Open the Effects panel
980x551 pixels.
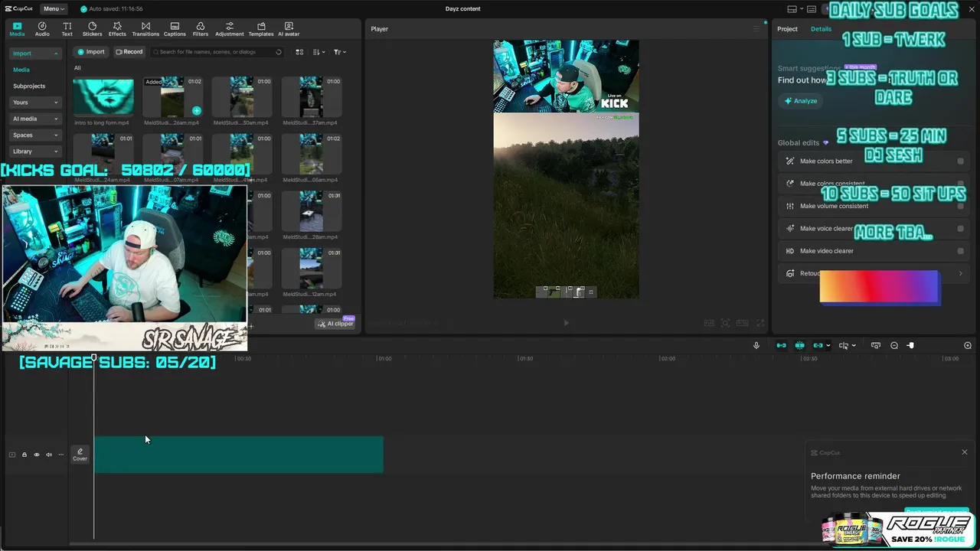[117, 29]
